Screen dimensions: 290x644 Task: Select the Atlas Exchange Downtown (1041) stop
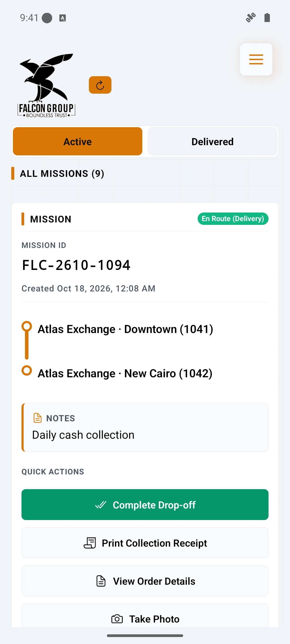125,329
